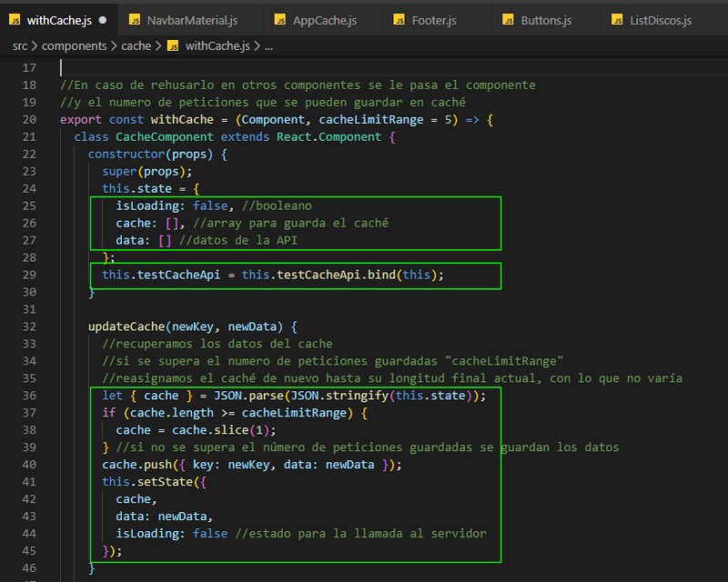Click the unsaved dot on withCache.js tab
Screen dimensions: 728x582
click(x=101, y=19)
